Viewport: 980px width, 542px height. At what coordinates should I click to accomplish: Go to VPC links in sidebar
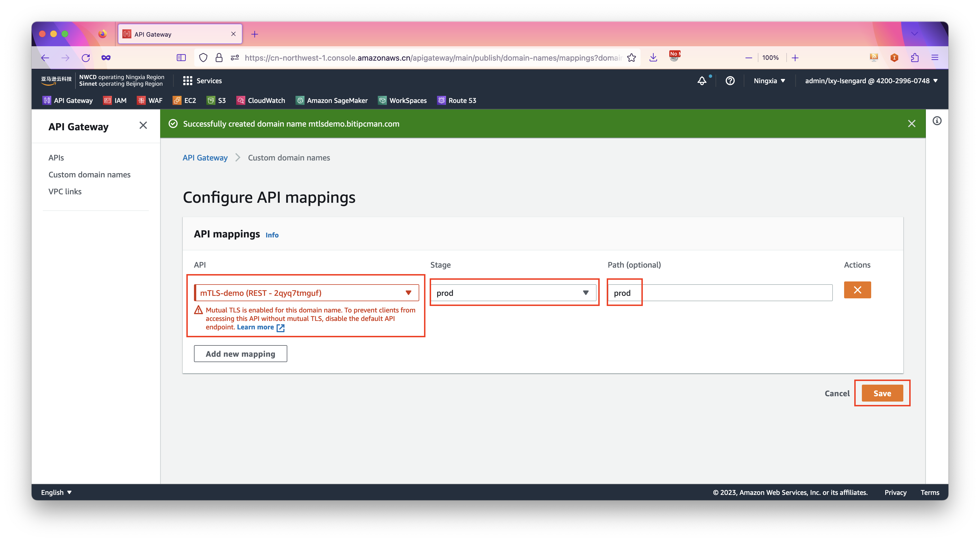click(x=65, y=191)
